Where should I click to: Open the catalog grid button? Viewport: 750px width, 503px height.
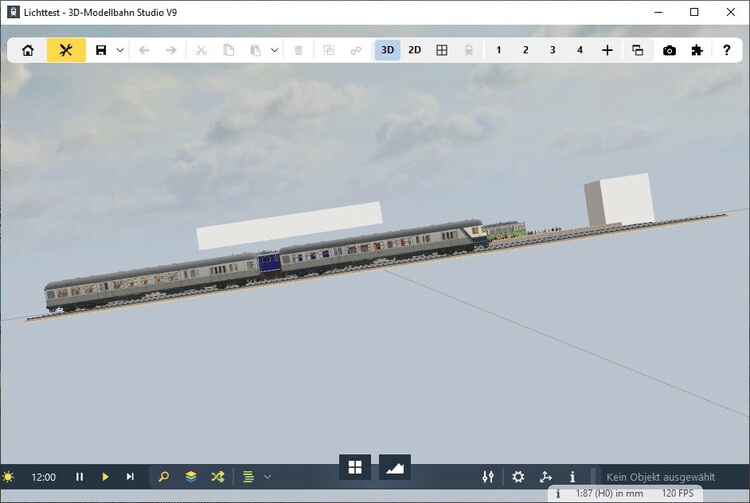[355, 467]
